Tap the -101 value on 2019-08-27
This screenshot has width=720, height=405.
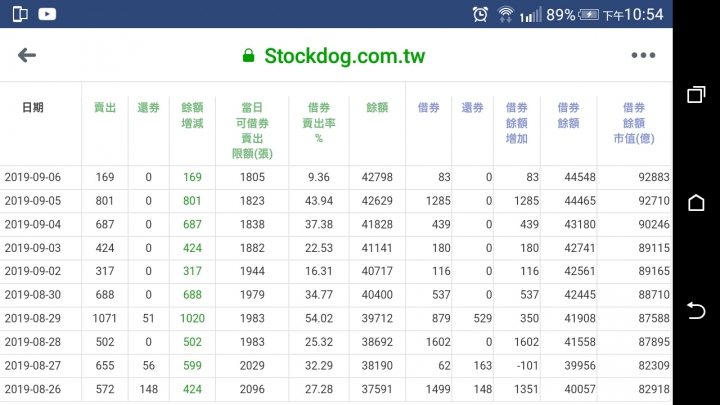click(x=527, y=366)
